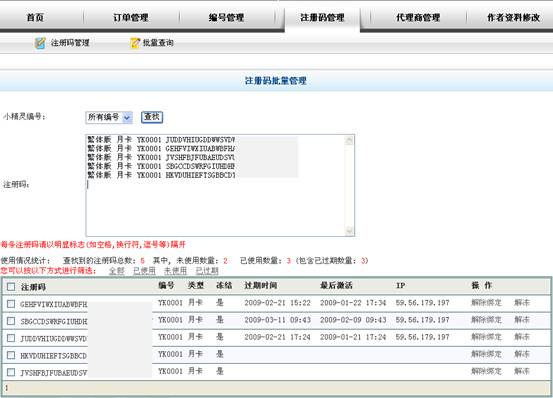This screenshot has width=553, height=398.
Task: Filter by 未使用
Action: tap(175, 271)
